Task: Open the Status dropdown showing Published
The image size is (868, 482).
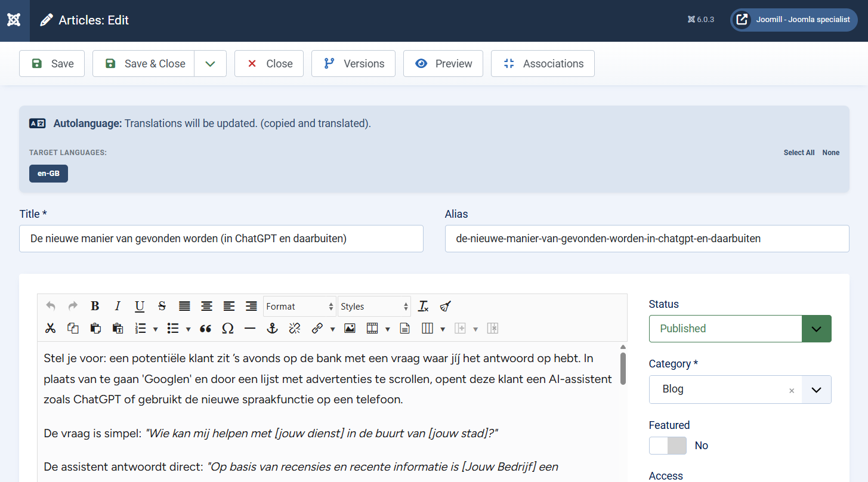Action: pyautogui.click(x=740, y=329)
